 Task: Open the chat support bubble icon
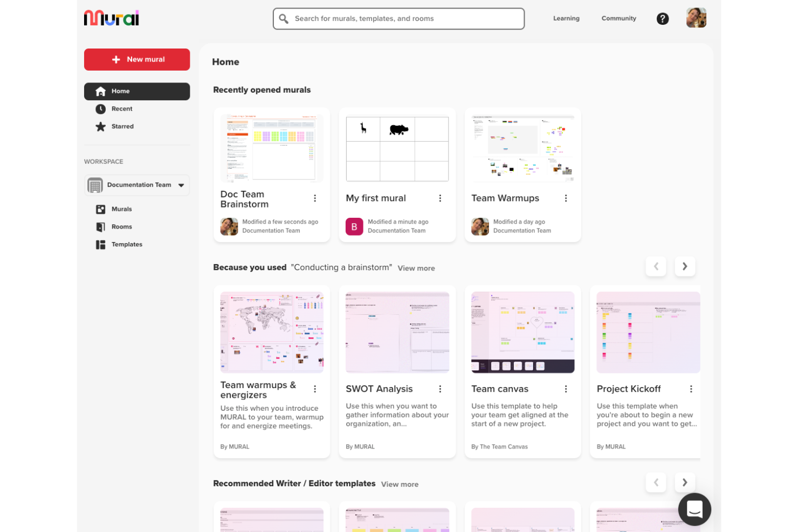(x=694, y=509)
